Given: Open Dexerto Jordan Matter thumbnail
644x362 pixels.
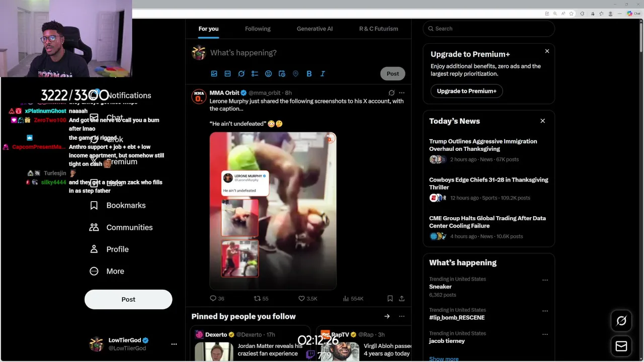Looking at the screenshot, I should coord(214,351).
